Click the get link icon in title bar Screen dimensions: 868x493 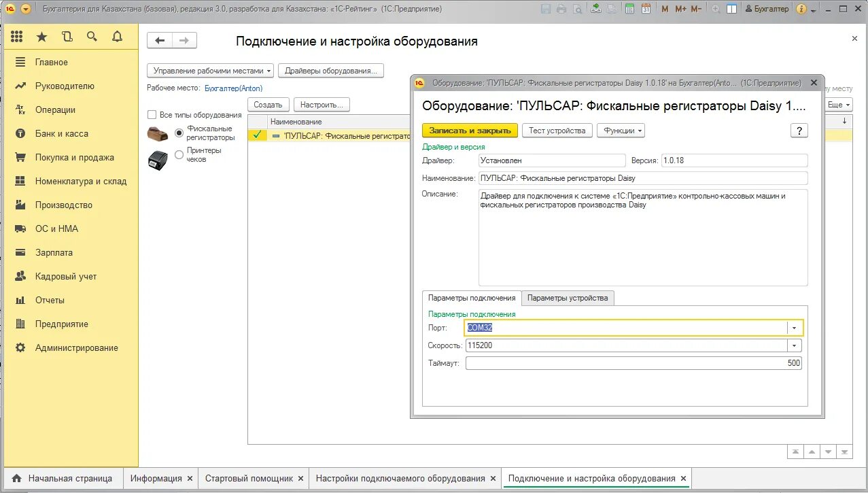tap(596, 9)
